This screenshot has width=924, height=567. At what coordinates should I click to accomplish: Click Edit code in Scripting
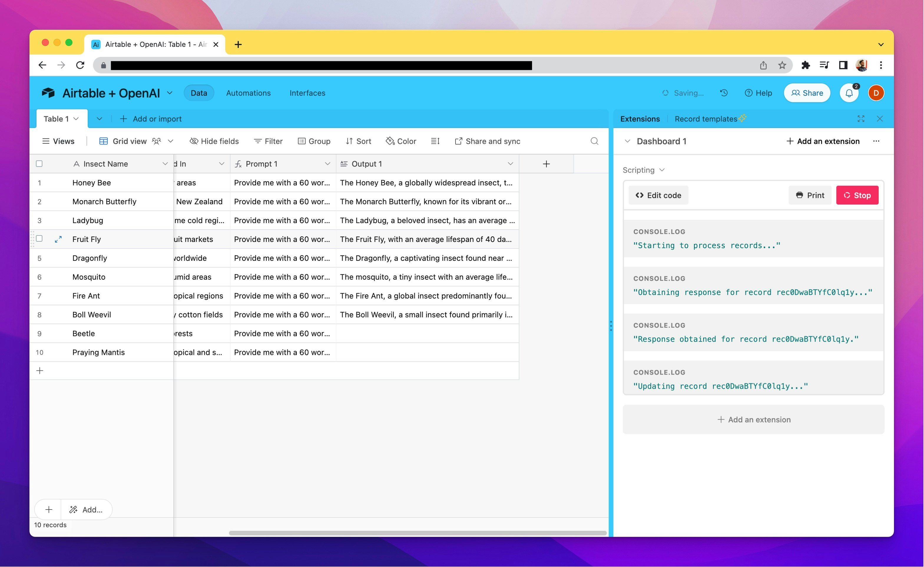click(x=658, y=195)
